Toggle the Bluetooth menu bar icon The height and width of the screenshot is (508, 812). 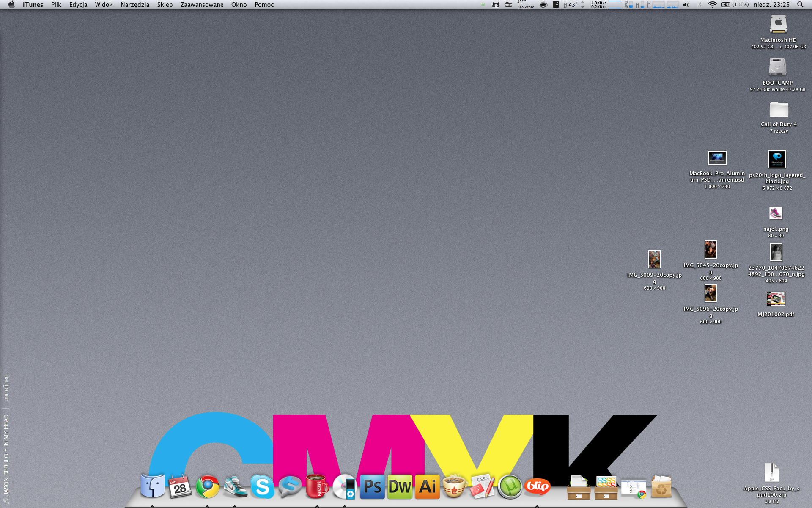(x=700, y=5)
